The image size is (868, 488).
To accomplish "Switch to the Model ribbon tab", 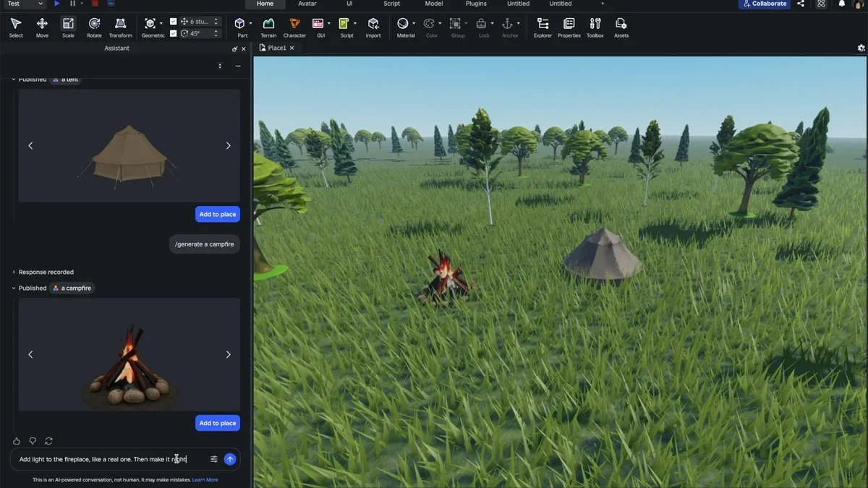I will [433, 4].
